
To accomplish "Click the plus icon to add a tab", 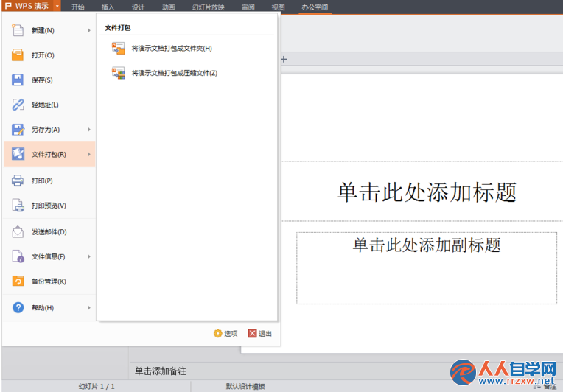I will (284, 59).
